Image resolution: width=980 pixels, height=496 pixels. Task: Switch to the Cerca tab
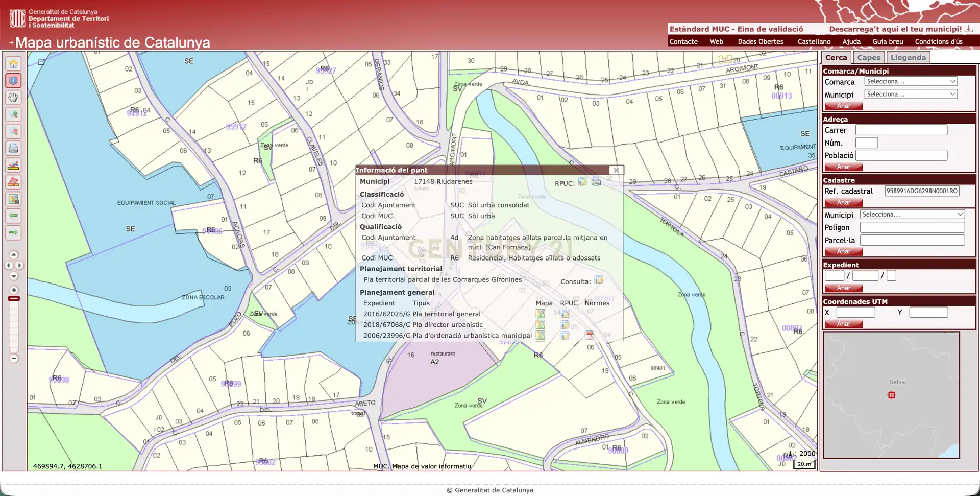[x=836, y=58]
